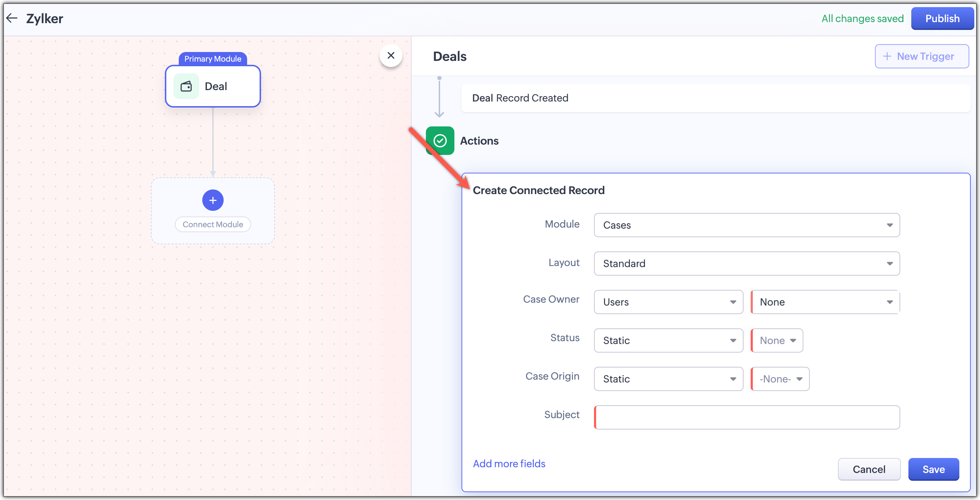Select a Case Owner value from None dropdown

(825, 302)
